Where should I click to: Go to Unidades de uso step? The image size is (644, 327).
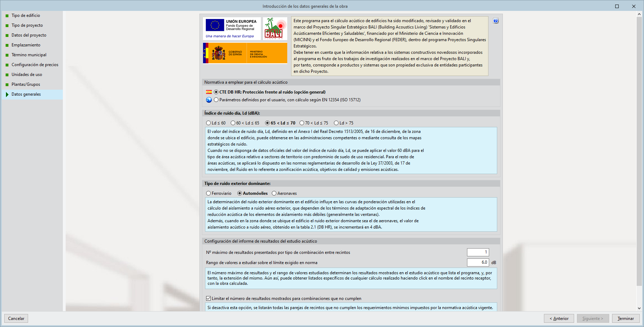[32, 75]
